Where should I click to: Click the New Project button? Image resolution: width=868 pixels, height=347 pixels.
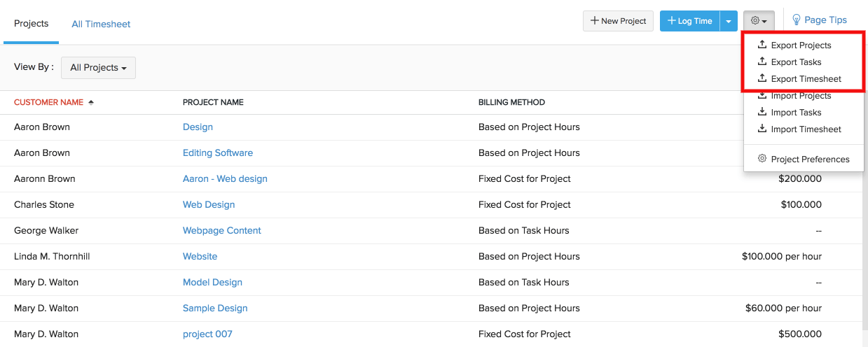pyautogui.click(x=618, y=21)
